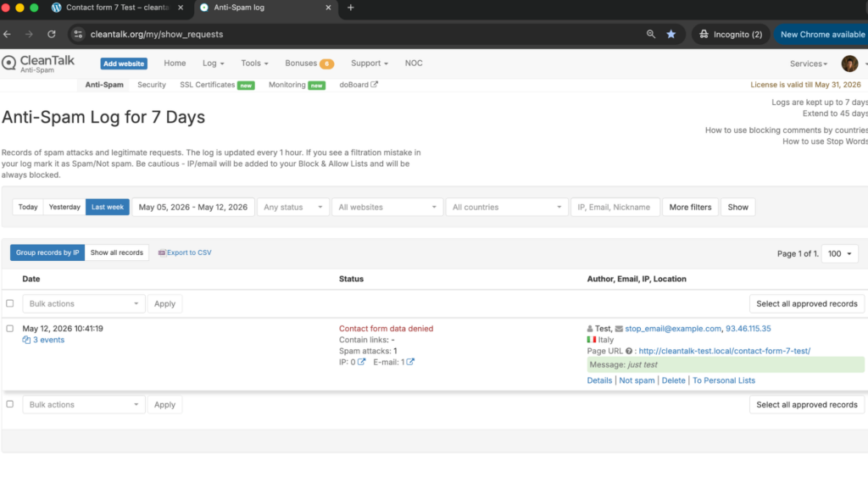Click the date range field May 05 - May 12, 2026
This screenshot has height=488, width=868.
pos(193,207)
